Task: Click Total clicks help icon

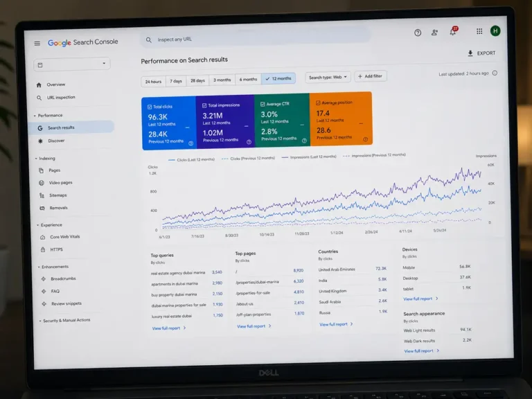Action: [190, 143]
